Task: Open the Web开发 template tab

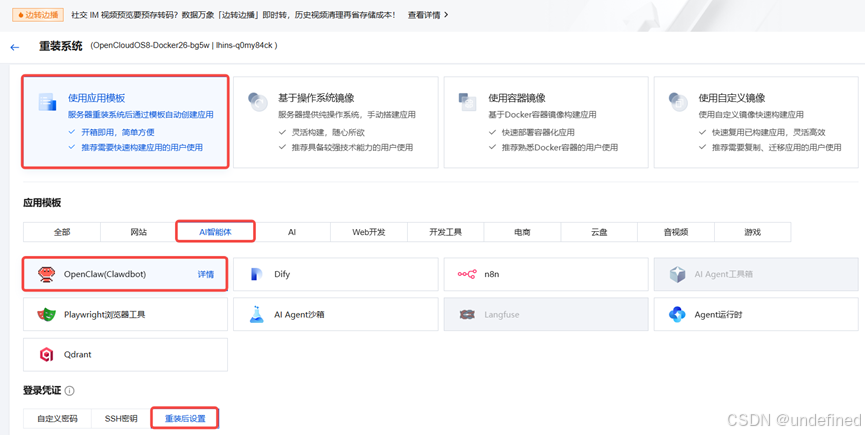Action: pos(369,232)
